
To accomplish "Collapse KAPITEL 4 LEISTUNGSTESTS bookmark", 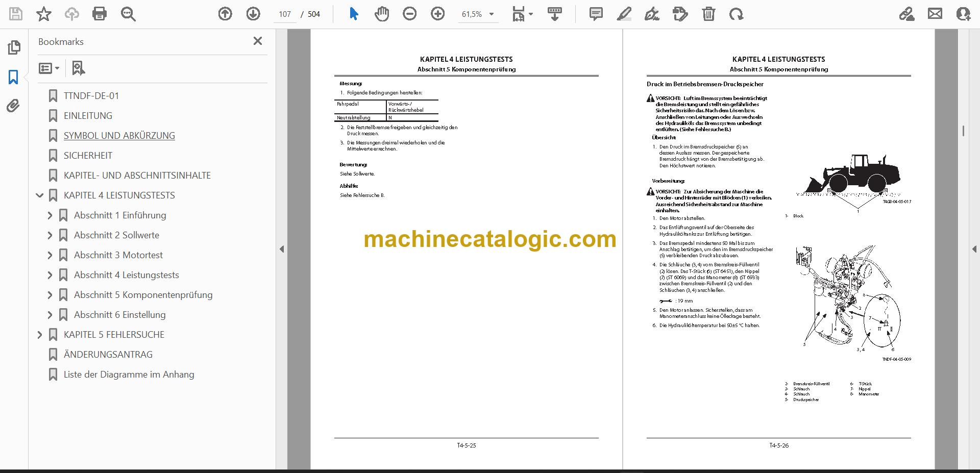I will click(x=40, y=195).
